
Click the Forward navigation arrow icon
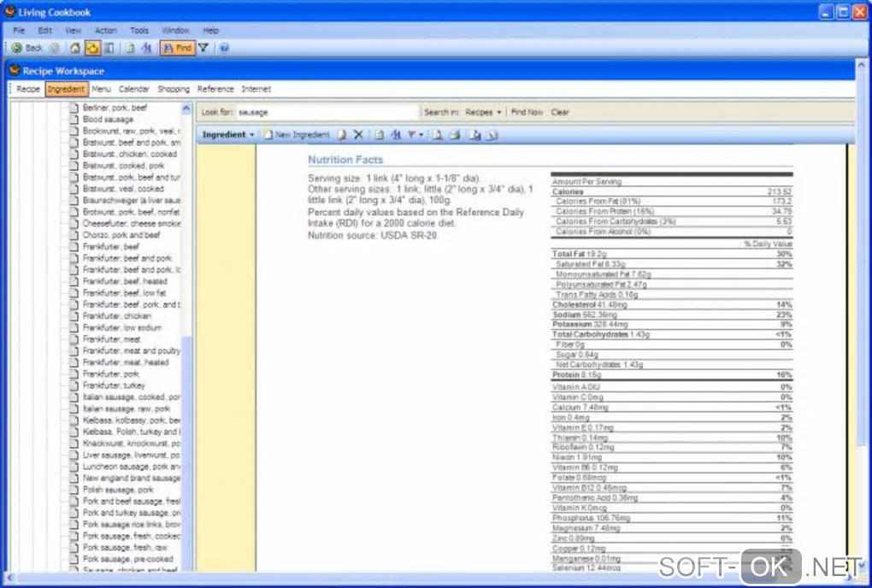[54, 48]
